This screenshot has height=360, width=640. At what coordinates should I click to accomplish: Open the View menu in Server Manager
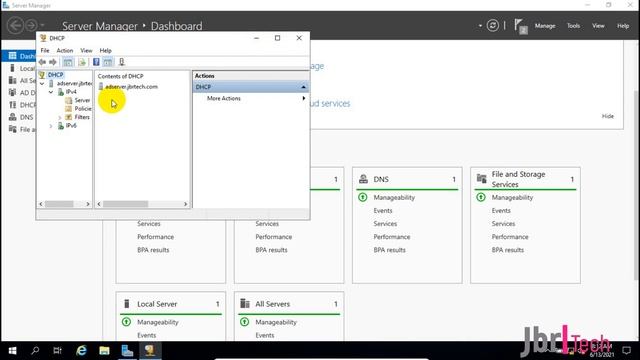tap(598, 26)
